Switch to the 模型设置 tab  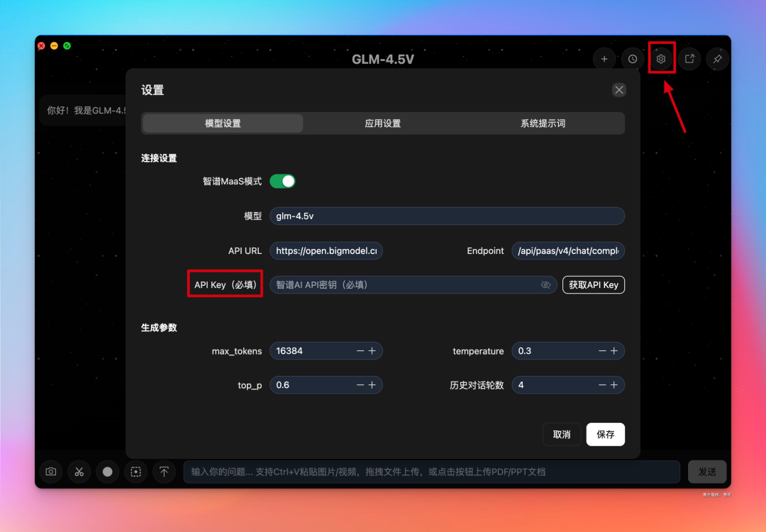point(223,123)
